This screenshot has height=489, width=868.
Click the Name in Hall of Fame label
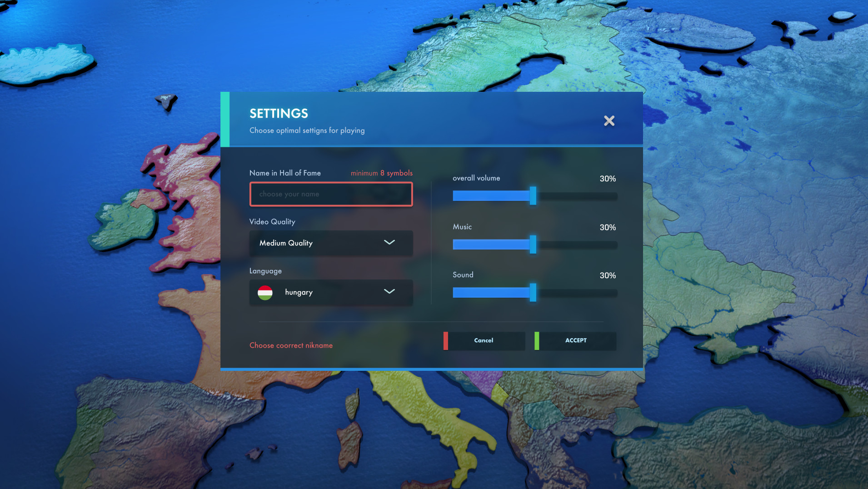(x=284, y=173)
